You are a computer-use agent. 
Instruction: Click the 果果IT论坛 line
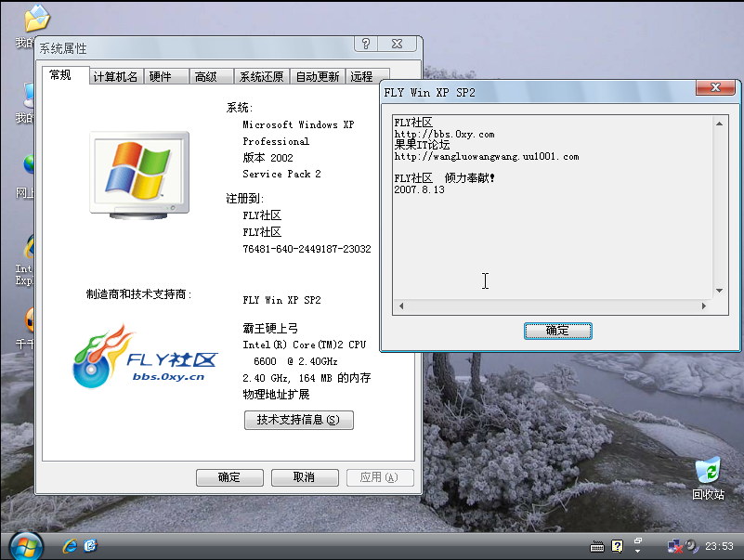(422, 145)
